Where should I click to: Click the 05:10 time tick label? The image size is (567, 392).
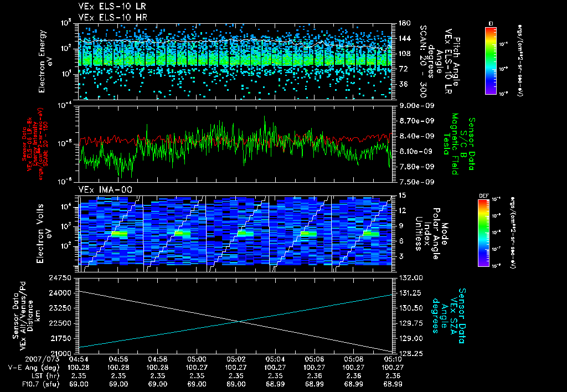(x=393, y=359)
